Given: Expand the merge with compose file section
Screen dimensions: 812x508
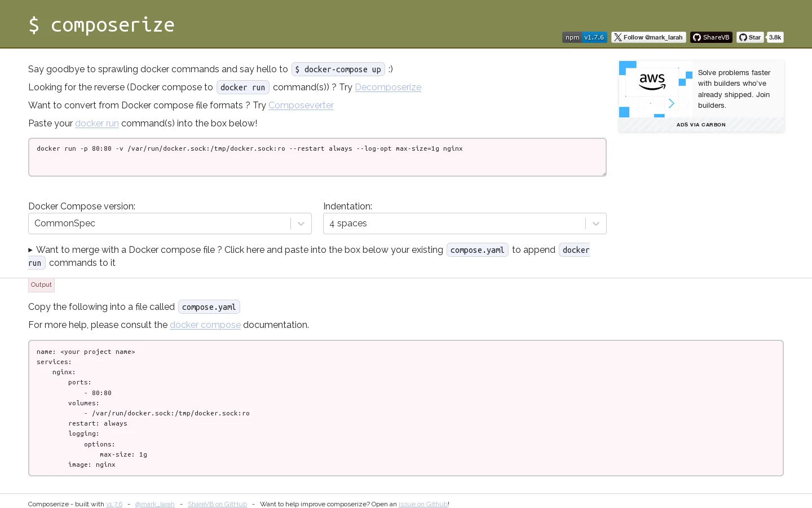Looking at the screenshot, I should 309,256.
